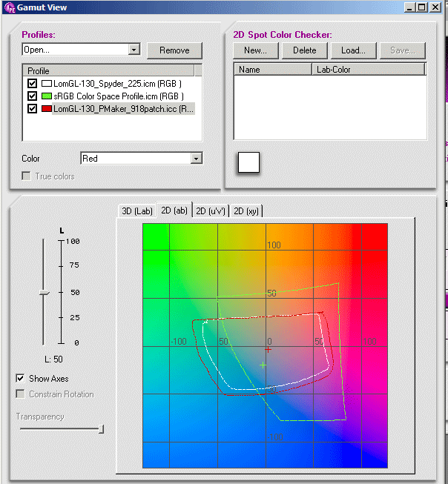This screenshot has width=448, height=484.
Task: Click the Save... spot colors button
Action: coord(403,50)
